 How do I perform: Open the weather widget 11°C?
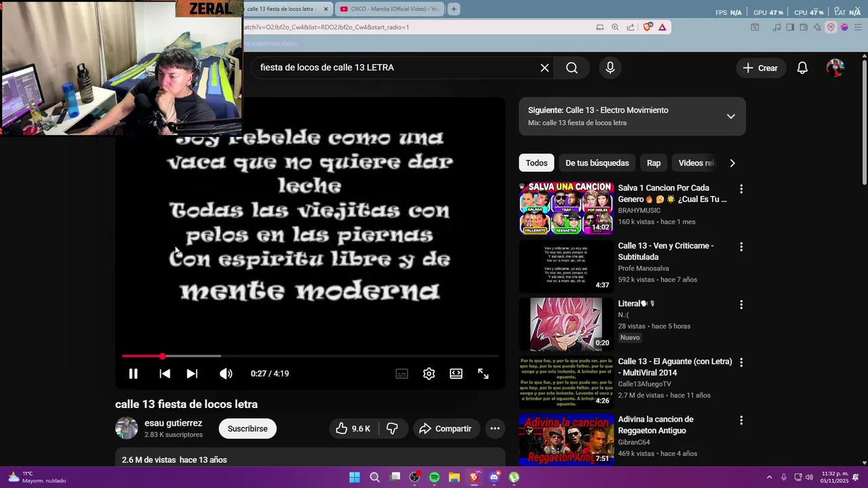[37, 477]
